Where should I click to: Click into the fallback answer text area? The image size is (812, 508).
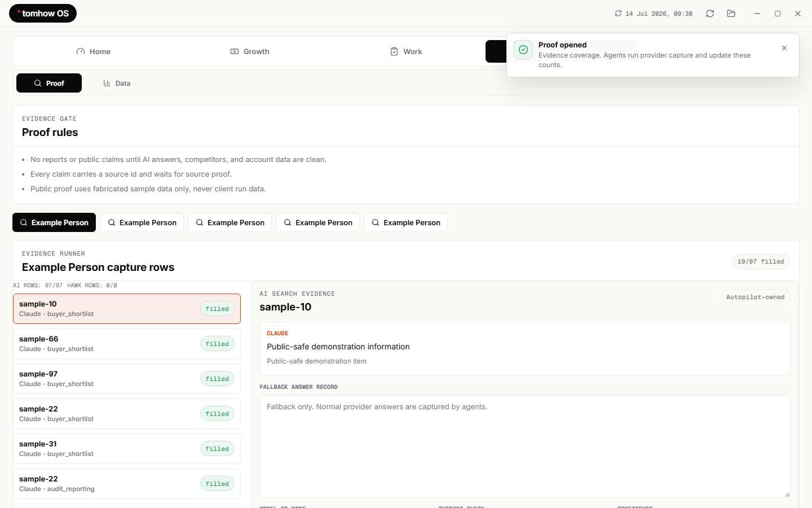(525, 446)
